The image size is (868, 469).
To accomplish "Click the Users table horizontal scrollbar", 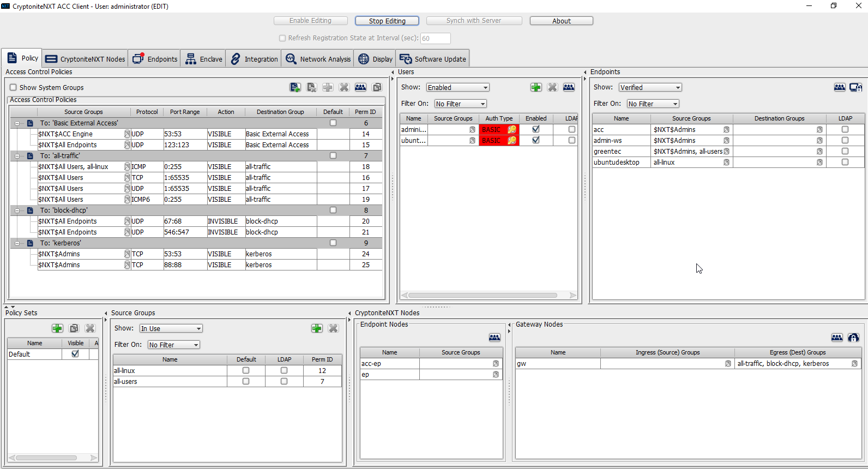I will click(483, 295).
